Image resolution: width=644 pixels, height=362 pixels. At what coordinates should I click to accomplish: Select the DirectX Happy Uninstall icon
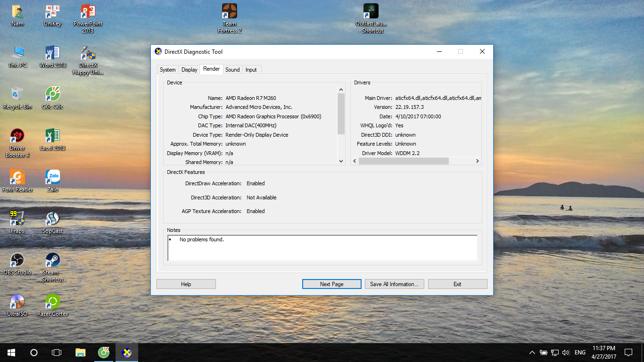tap(88, 60)
